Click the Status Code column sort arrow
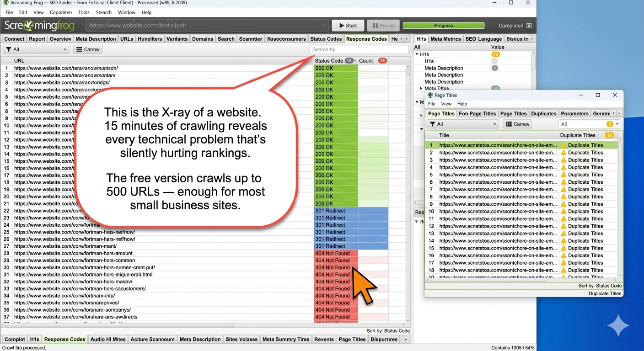Screen dimensions: 644x351 (x=355, y=61)
